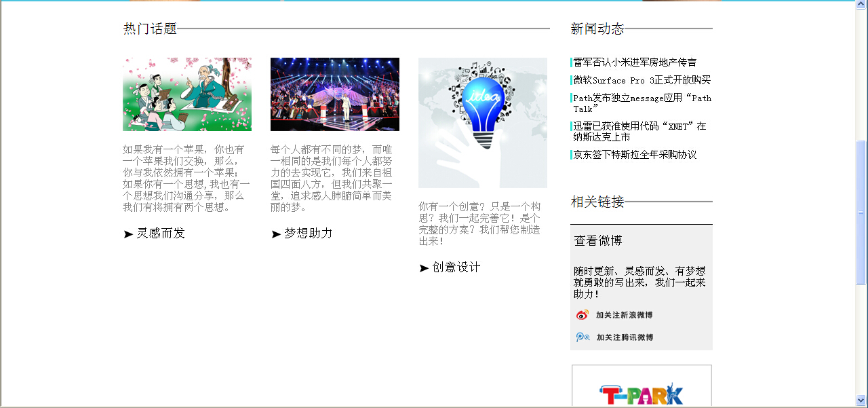868x408 pixels.
Task: Read news 迅雷已获准使用代码XNET在纳斯达克上市
Action: click(639, 132)
